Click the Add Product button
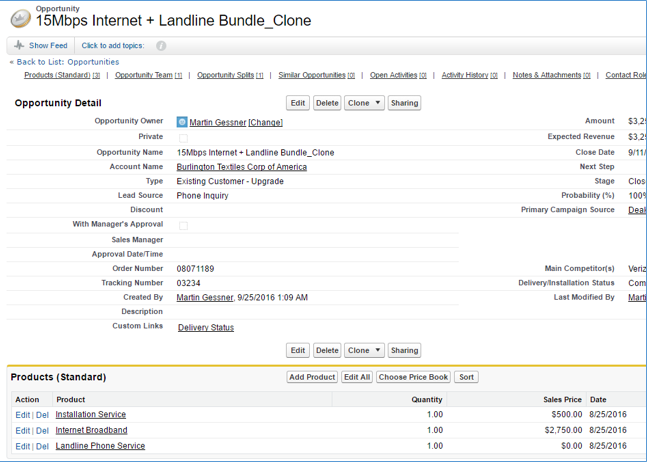This screenshot has height=463, width=649. [312, 377]
